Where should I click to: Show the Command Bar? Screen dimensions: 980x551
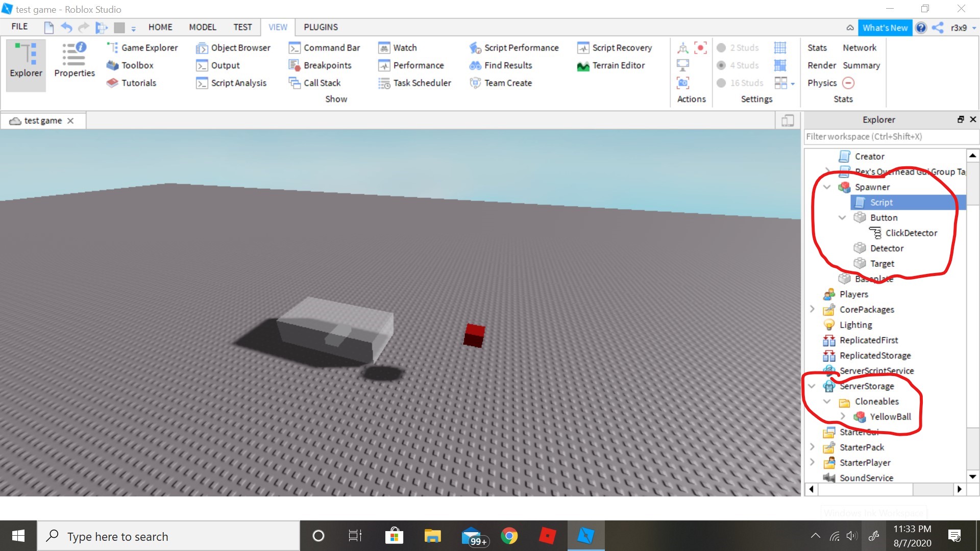point(324,47)
